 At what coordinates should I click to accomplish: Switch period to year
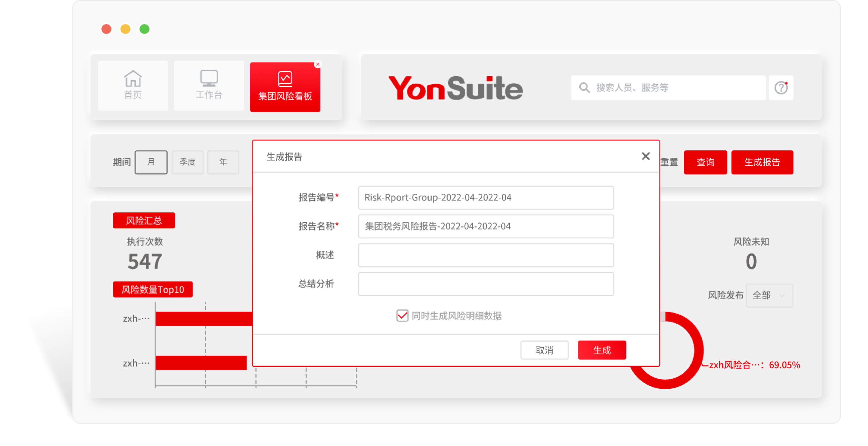(223, 162)
